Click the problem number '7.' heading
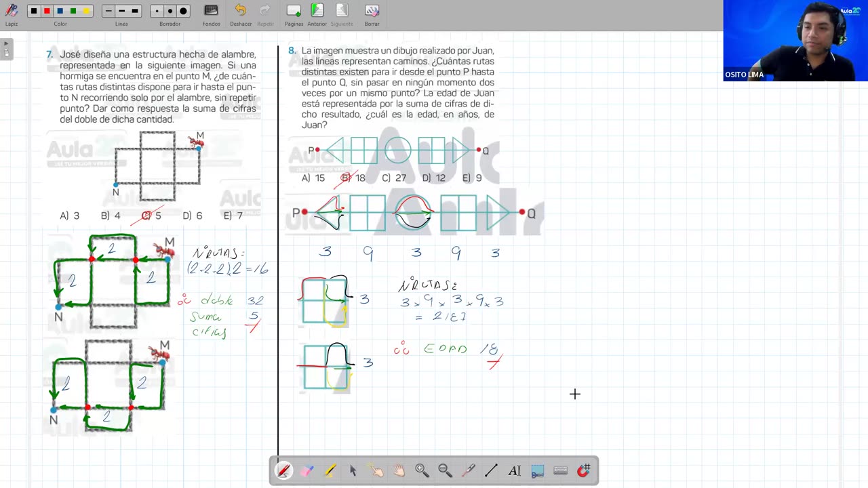 50,54
